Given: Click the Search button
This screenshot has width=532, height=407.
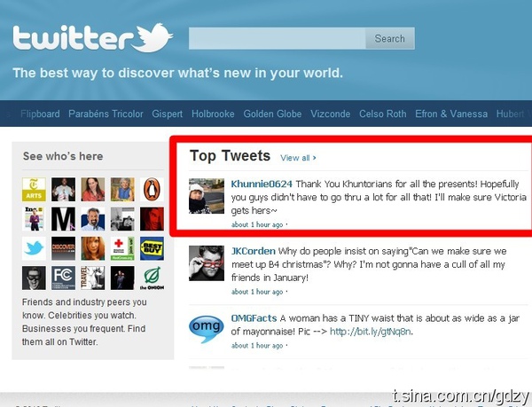Looking at the screenshot, I should pos(390,38).
